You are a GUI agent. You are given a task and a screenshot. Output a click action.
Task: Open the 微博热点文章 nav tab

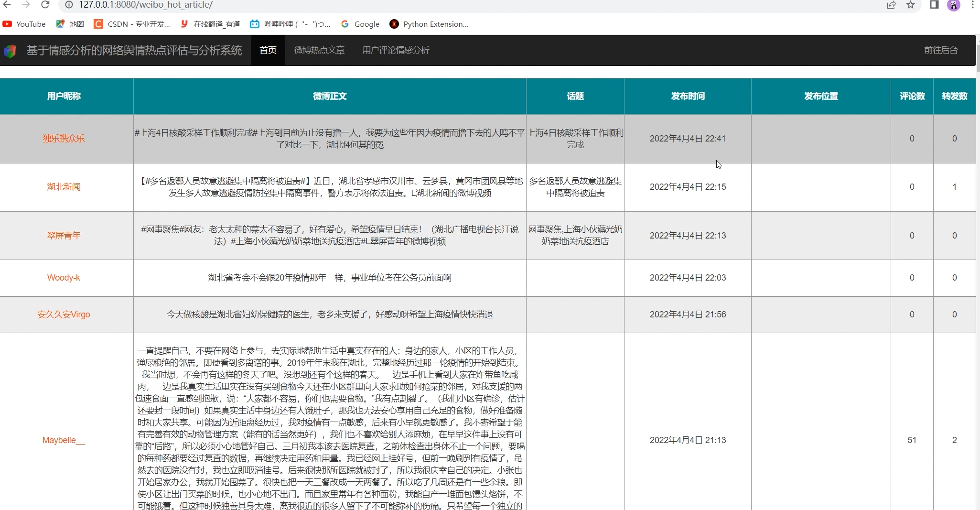[x=319, y=50]
